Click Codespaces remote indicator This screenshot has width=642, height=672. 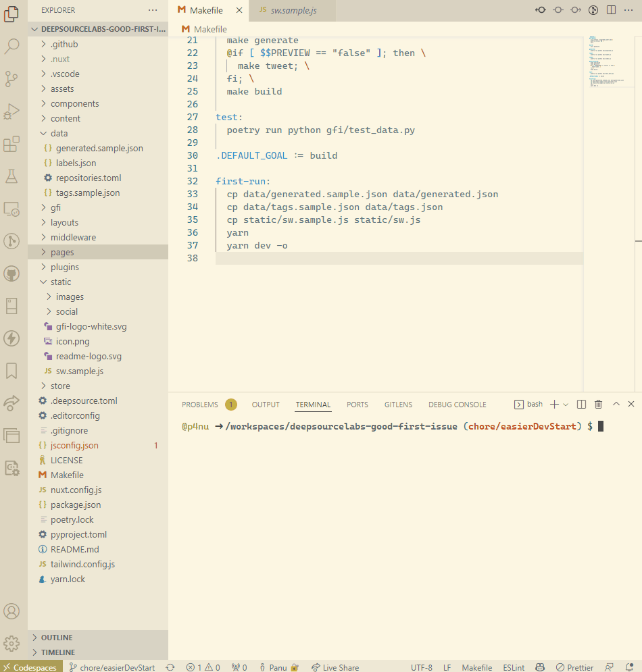tap(31, 667)
